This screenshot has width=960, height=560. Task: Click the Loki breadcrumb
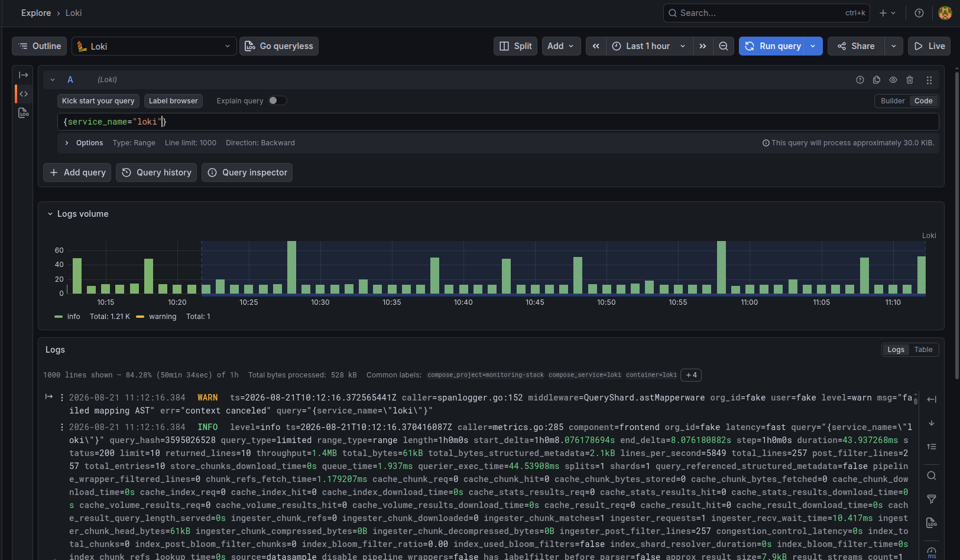(x=73, y=13)
